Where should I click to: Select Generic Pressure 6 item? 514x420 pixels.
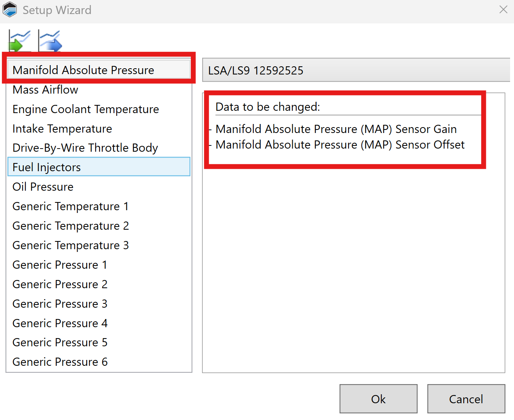tap(60, 362)
